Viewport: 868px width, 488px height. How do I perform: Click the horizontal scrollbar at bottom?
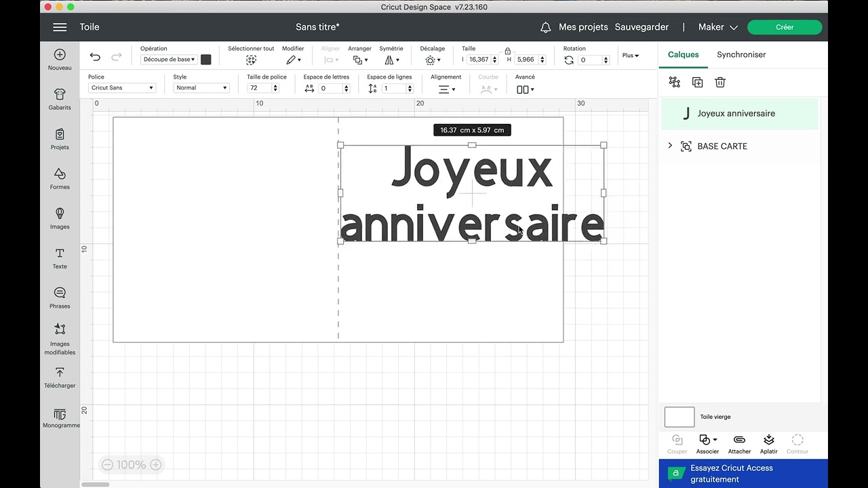[x=96, y=484]
